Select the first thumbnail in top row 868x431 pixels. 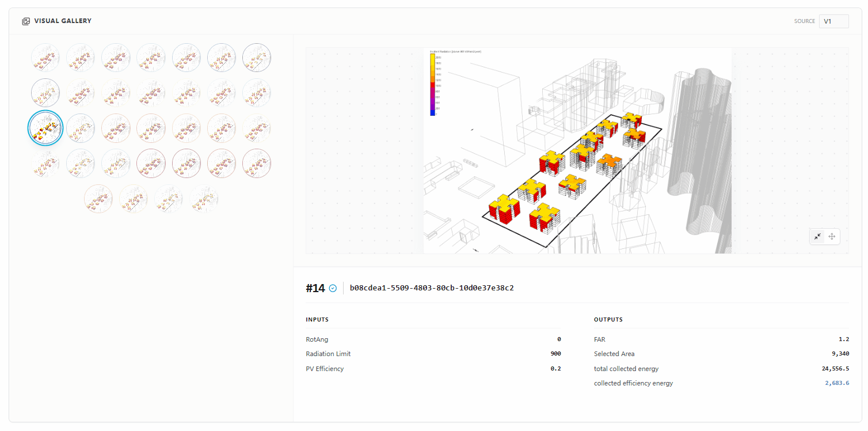[45, 58]
